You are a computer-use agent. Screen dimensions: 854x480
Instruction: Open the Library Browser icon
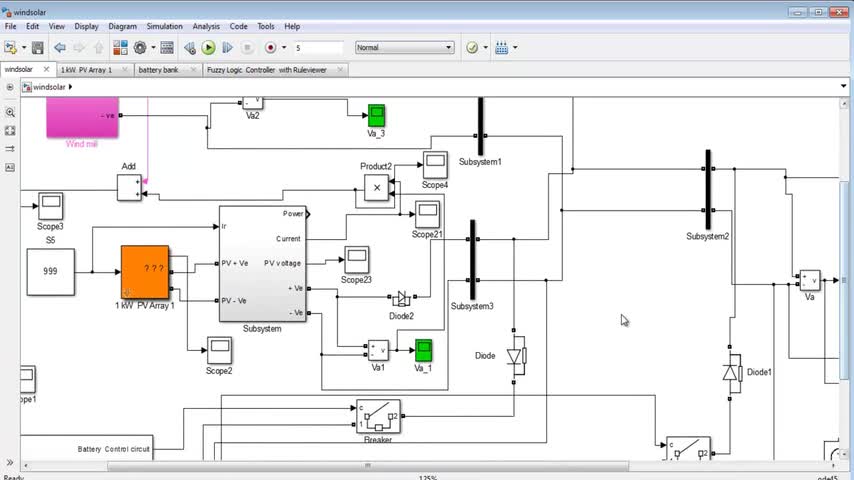[x=120, y=48]
